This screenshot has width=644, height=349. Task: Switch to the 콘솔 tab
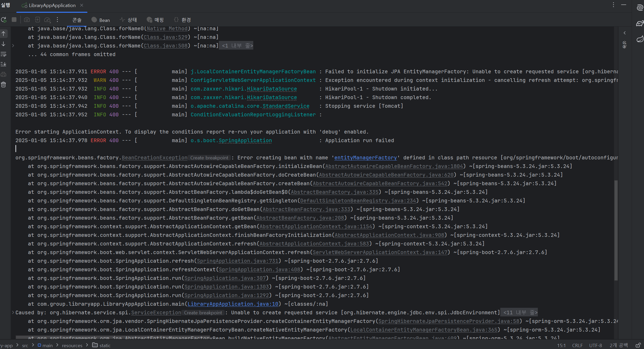(77, 20)
